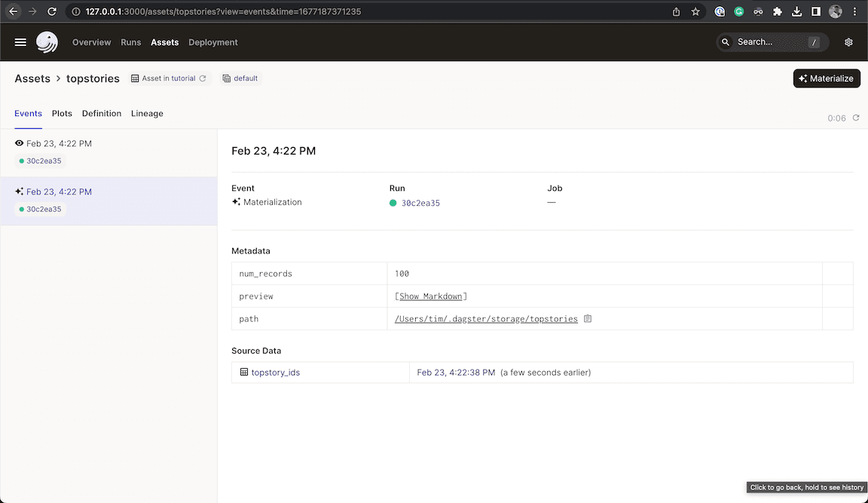Copy the storage path with clipboard icon
868x503 pixels.
[x=588, y=319]
